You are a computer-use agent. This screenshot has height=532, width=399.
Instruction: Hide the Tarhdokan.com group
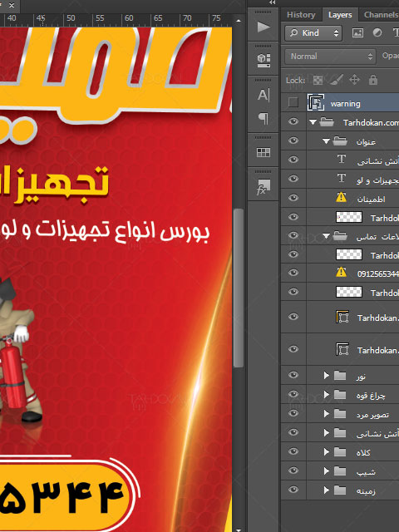tap(293, 121)
